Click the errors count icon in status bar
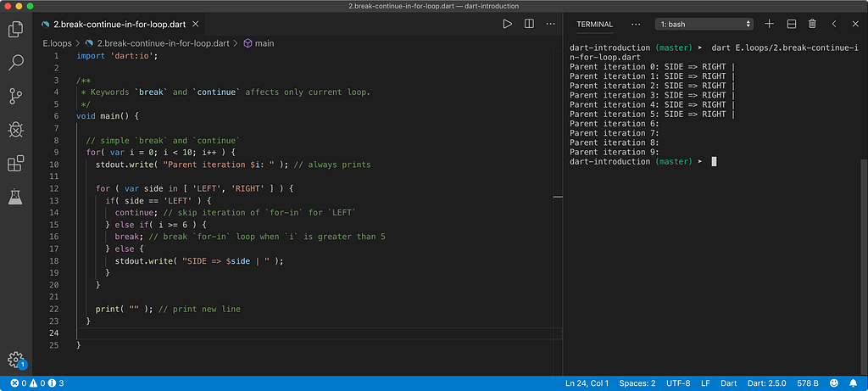The width and height of the screenshot is (868, 391). point(14,383)
